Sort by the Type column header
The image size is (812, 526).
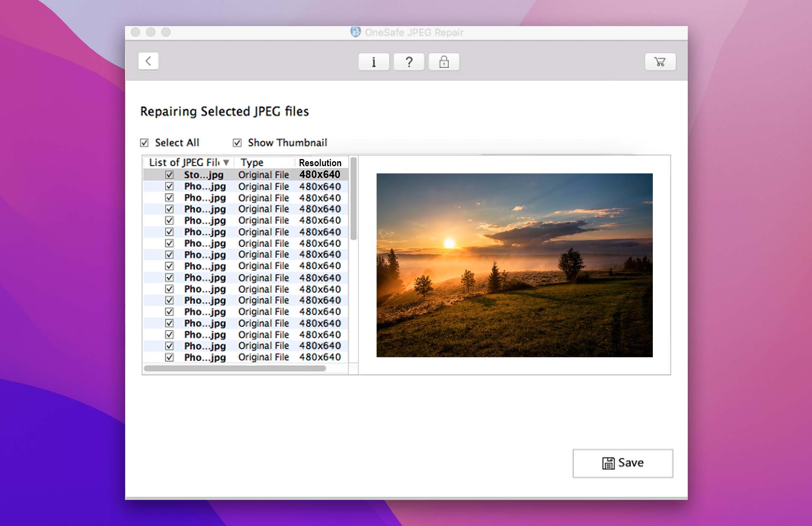tap(252, 162)
